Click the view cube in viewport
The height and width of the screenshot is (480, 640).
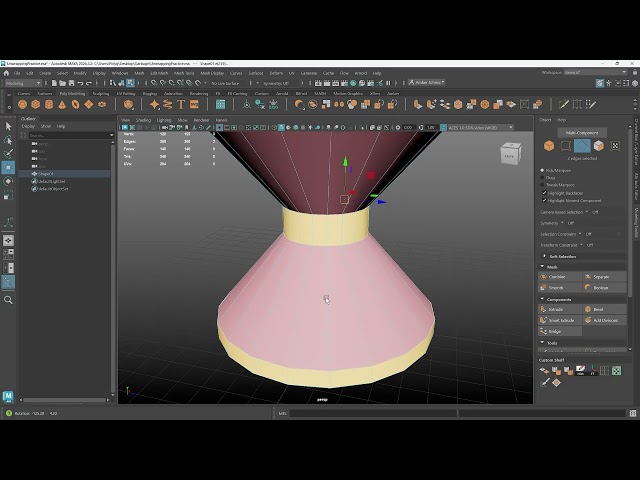(511, 153)
